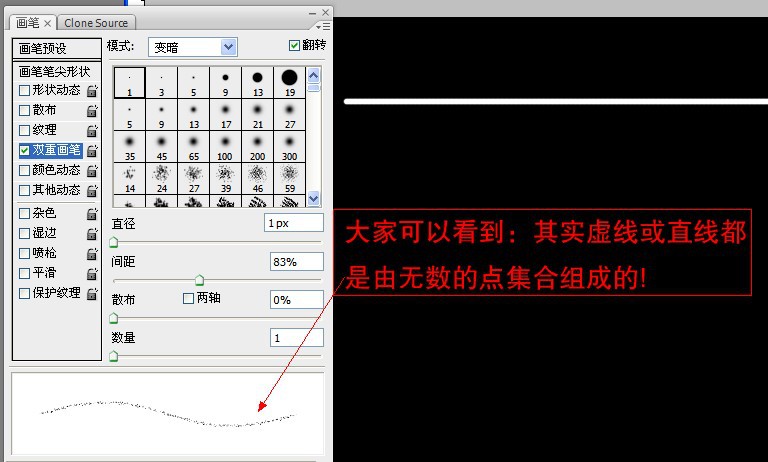Close the brush panel window
The width and height of the screenshot is (768, 462).
click(326, 12)
